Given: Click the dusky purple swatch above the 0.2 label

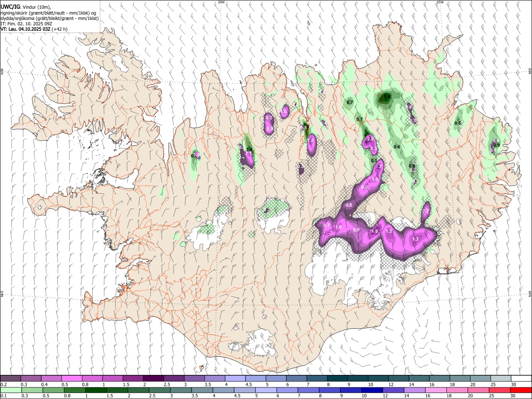Looking at the screenshot, I should [10, 379].
